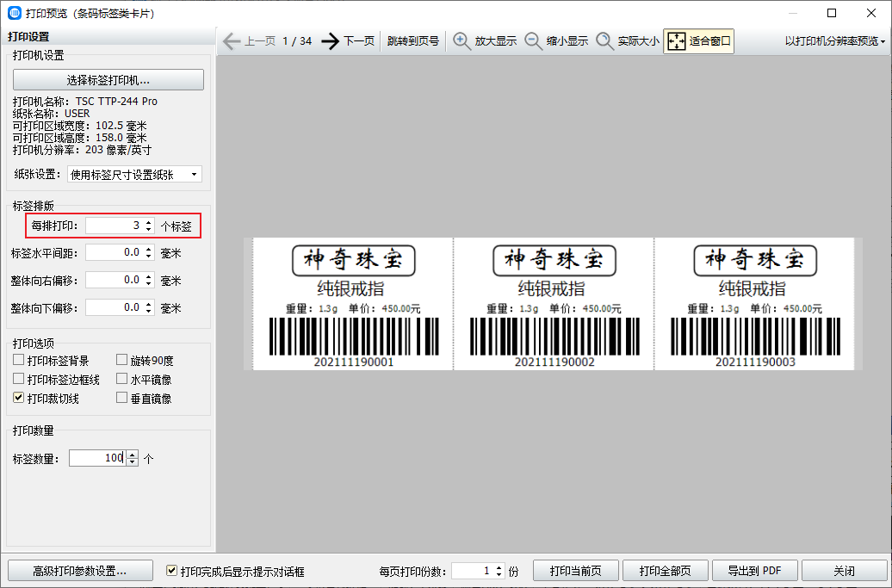This screenshot has width=892, height=588.
Task: Click the zoom out magnifier icon
Action: tap(534, 41)
